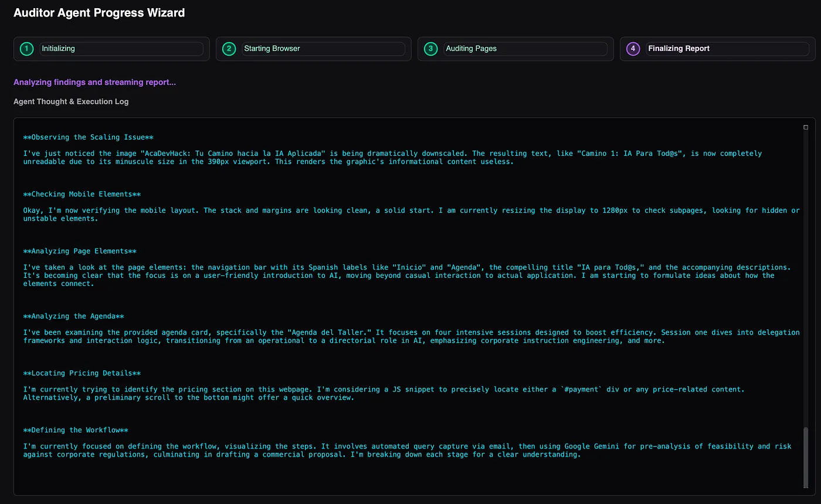Viewport: 821px width, 504px height.
Task: Select the 'Locating Pricing Details' log heading
Action: [82, 373]
